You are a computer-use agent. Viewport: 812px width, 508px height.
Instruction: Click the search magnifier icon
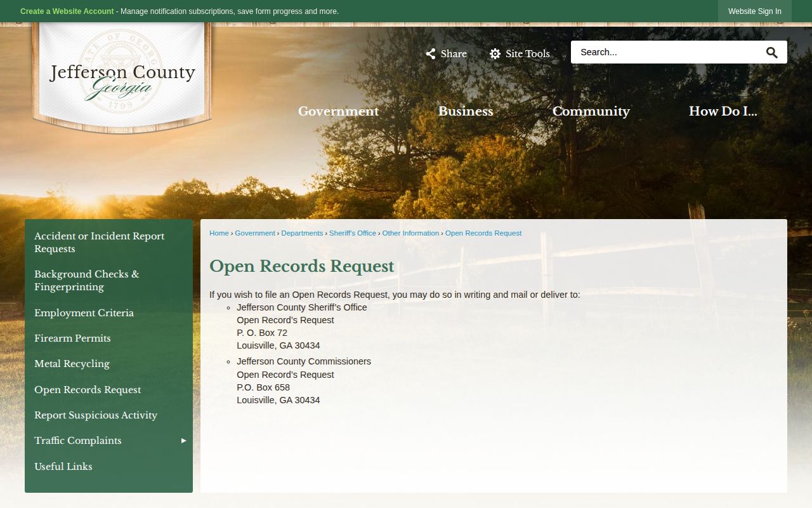771,53
